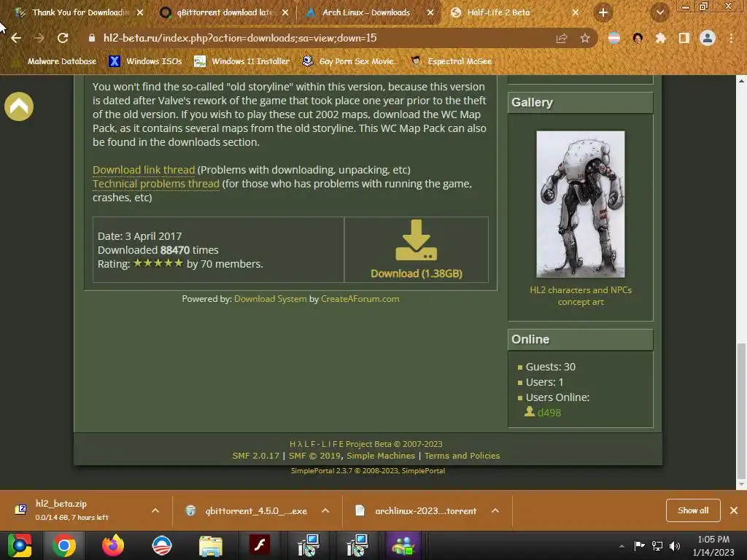Click the page vertical scrollbar thumb
Screen dimensions: 747x560
pos(741,411)
